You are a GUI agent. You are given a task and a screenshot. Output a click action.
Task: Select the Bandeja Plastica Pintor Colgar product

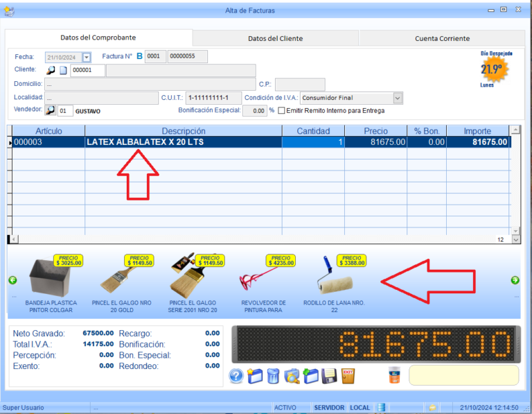[51, 284]
